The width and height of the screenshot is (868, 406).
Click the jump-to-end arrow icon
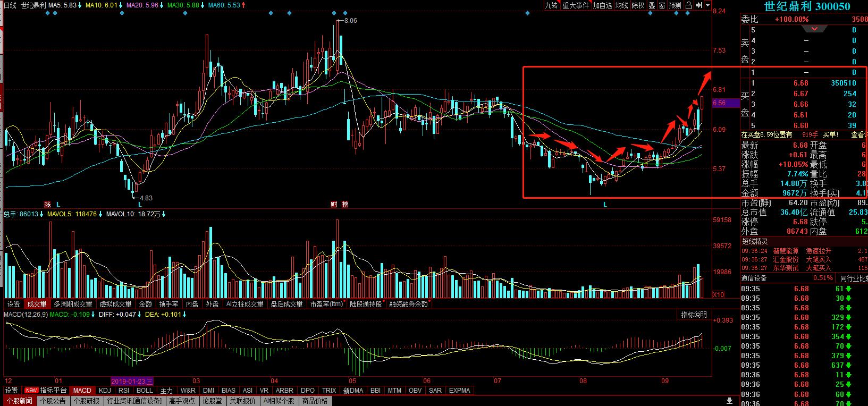click(698, 5)
